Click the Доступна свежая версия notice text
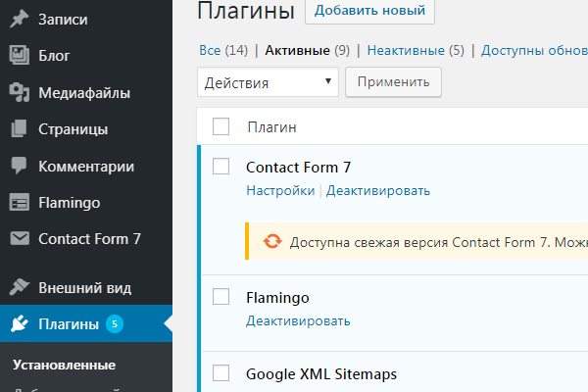The image size is (588, 392). pos(439,242)
